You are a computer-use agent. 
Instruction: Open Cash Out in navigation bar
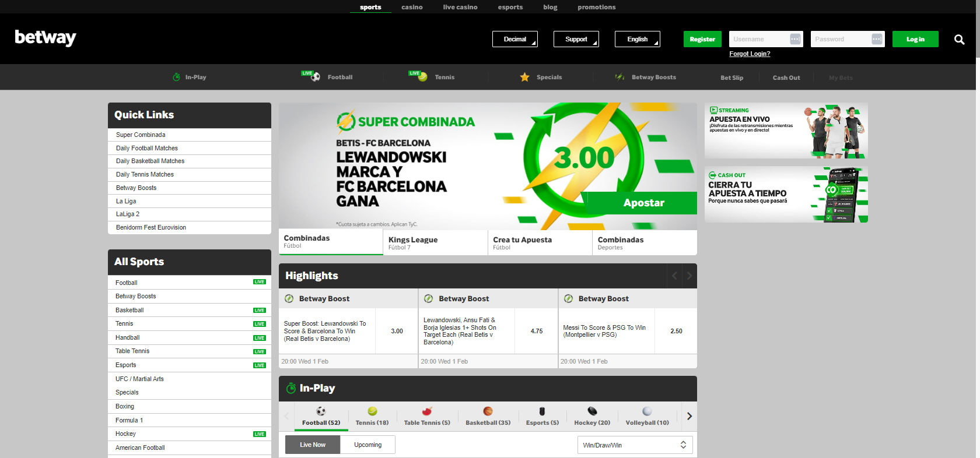[x=786, y=77]
